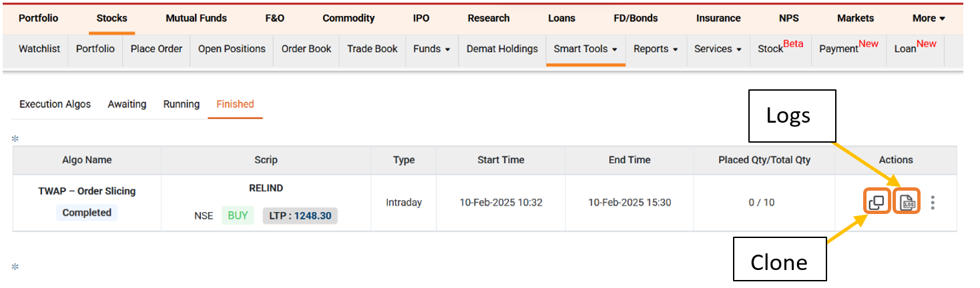Open the Services dropdown menu
980x288 pixels.
(x=718, y=49)
